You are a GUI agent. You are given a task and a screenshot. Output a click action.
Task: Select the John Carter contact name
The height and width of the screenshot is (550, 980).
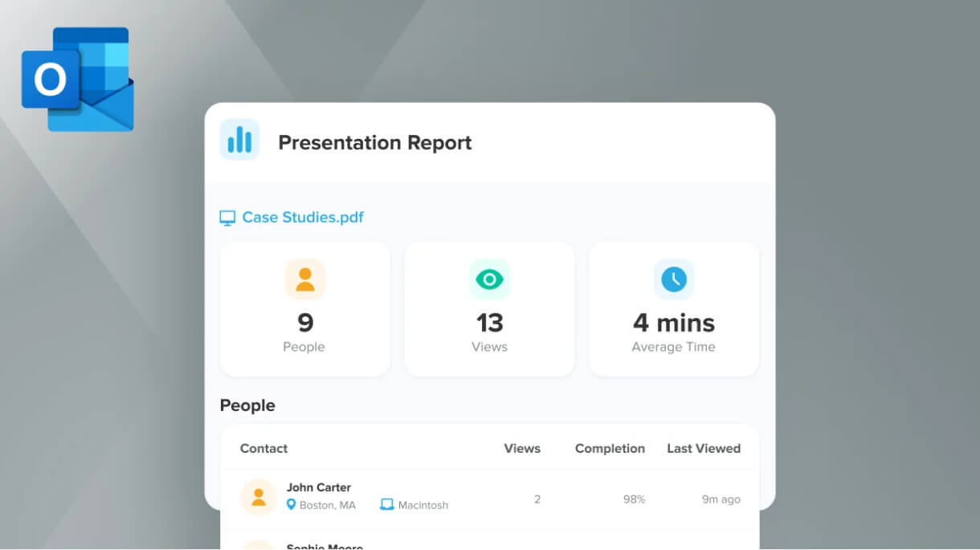[319, 487]
